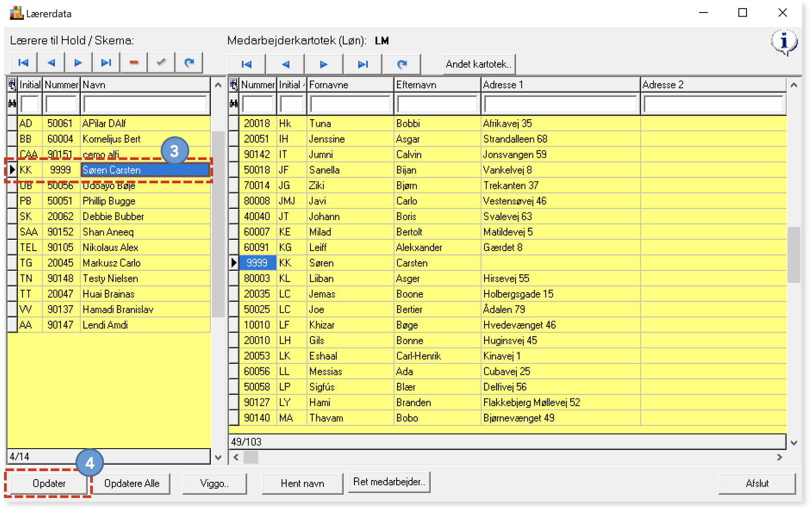Select row Hamadi Branislav in left list
Screen dimensions: 812x511
tap(109, 309)
